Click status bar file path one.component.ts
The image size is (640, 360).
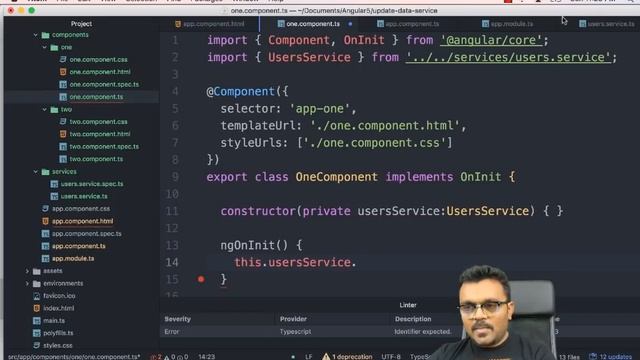[x=74, y=356]
